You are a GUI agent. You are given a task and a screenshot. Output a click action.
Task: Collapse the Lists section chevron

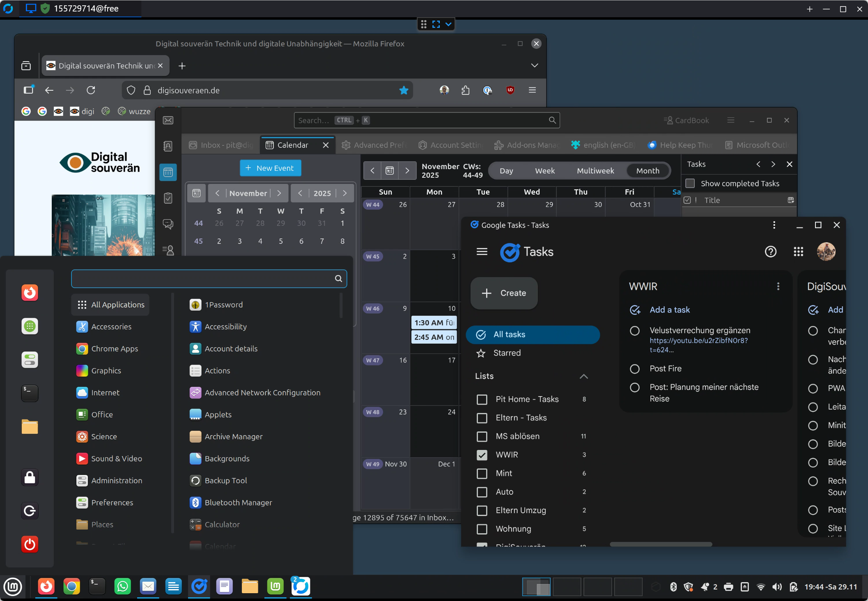tap(583, 376)
